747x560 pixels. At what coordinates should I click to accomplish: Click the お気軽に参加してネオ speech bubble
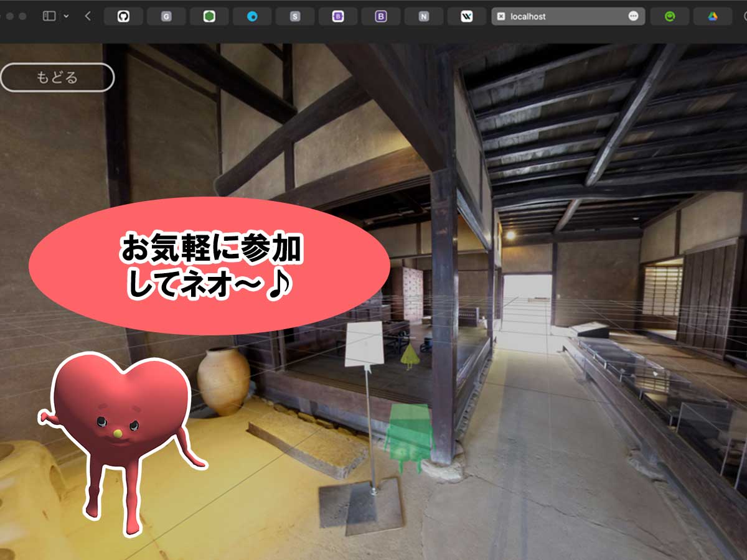(209, 266)
